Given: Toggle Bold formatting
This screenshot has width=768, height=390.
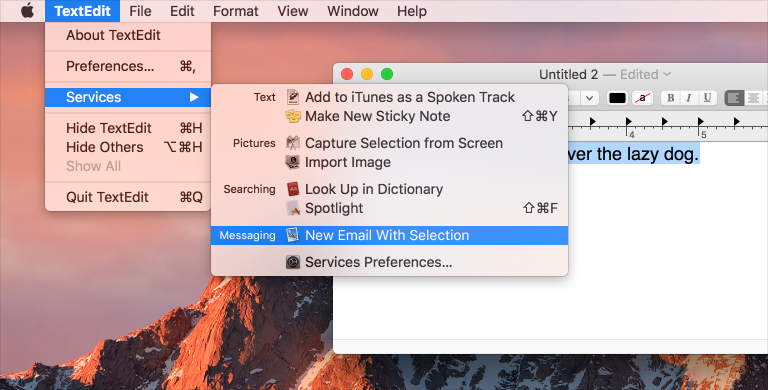Looking at the screenshot, I should pyautogui.click(x=671, y=98).
